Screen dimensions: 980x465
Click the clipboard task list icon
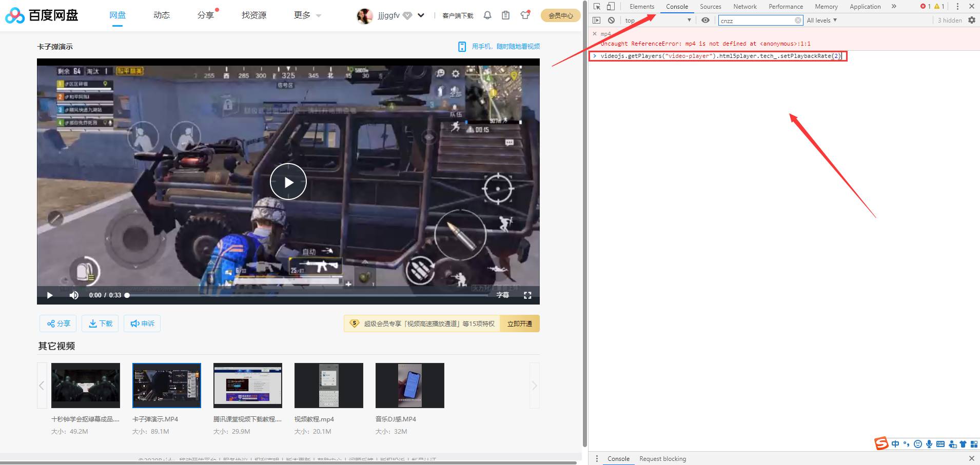coord(505,15)
